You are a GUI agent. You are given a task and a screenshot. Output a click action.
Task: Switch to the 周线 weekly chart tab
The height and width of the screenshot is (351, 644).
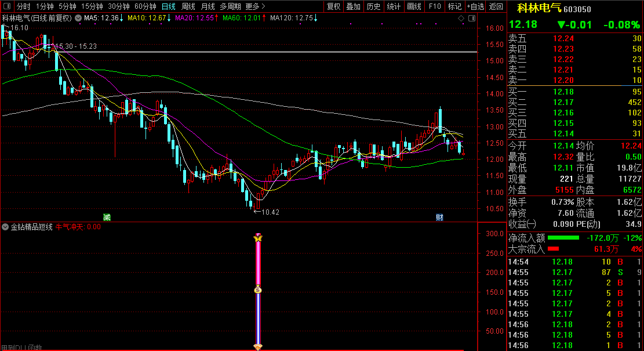click(x=188, y=6)
